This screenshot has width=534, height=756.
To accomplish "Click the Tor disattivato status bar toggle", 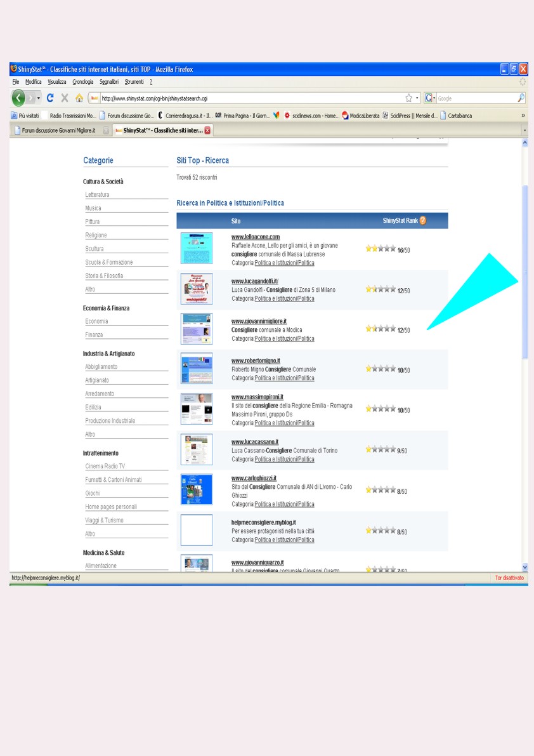I will (509, 578).
